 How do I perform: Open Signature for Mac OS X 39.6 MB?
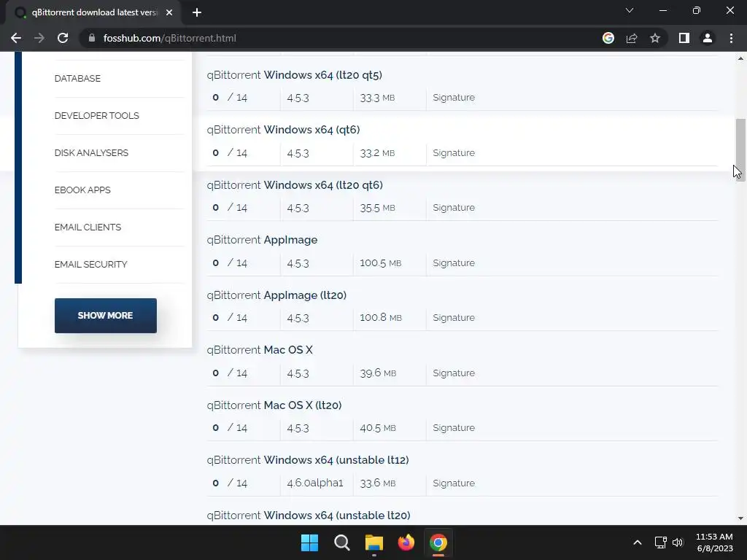coord(454,373)
